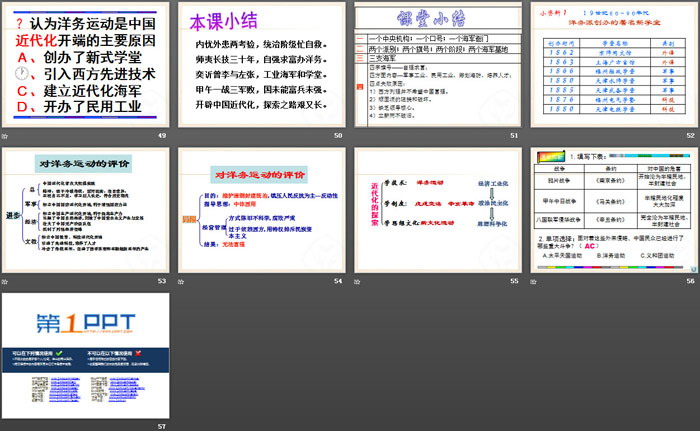This screenshot has height=431, width=700.
Task: Select slide 55 近代化的探索 thumbnail
Action: pyautogui.click(x=436, y=210)
